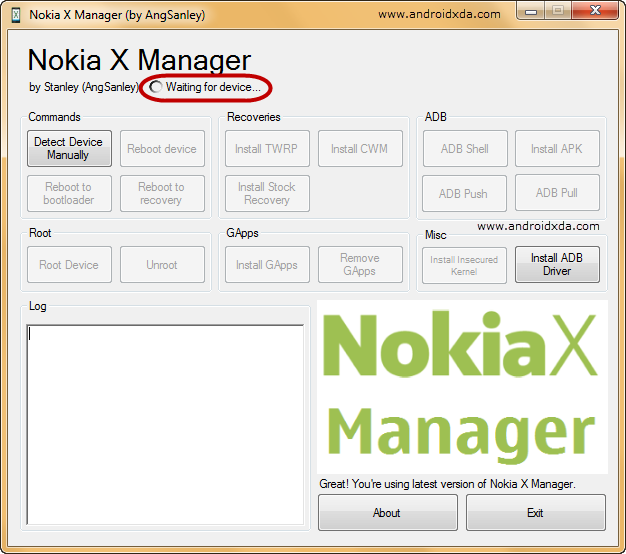This screenshot has height=554, width=626.
Task: Click Install Insecured Kernel
Action: pos(464,265)
